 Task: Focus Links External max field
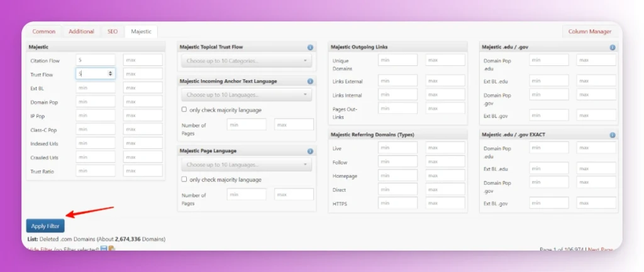pyautogui.click(x=445, y=80)
